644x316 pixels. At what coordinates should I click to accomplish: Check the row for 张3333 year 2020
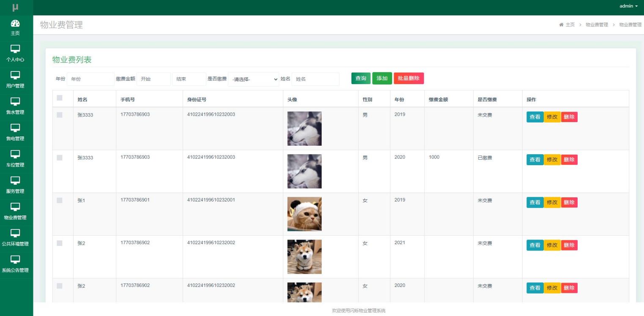click(60, 157)
